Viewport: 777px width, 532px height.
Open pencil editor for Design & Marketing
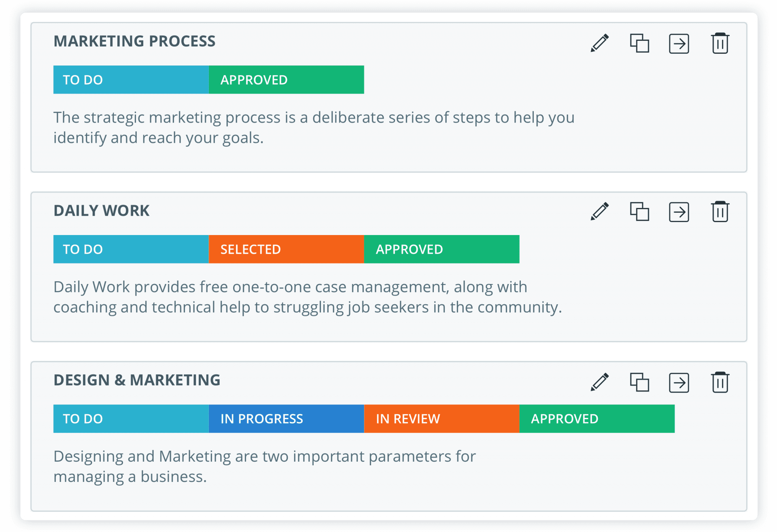pyautogui.click(x=599, y=382)
